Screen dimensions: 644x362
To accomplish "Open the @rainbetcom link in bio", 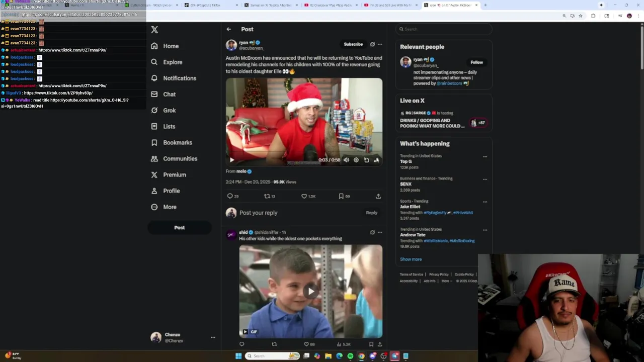I will (x=449, y=83).
